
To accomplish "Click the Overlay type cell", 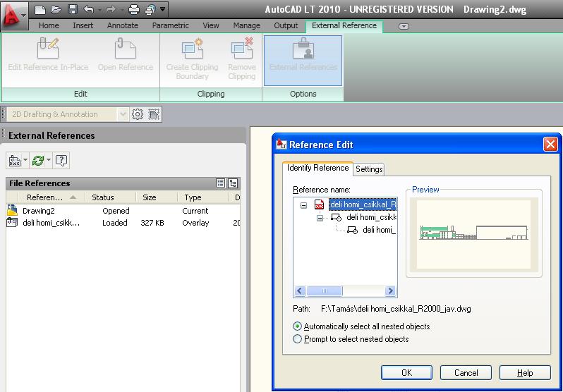I will [x=195, y=223].
